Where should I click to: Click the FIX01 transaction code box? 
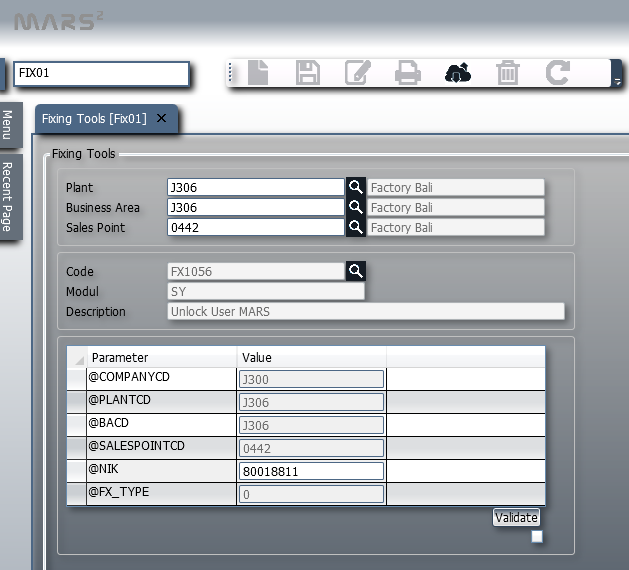coord(101,73)
